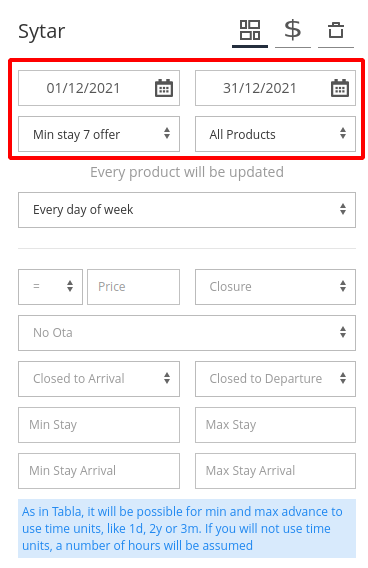Open the Every day of week selector
368x568 pixels.
[x=187, y=210]
